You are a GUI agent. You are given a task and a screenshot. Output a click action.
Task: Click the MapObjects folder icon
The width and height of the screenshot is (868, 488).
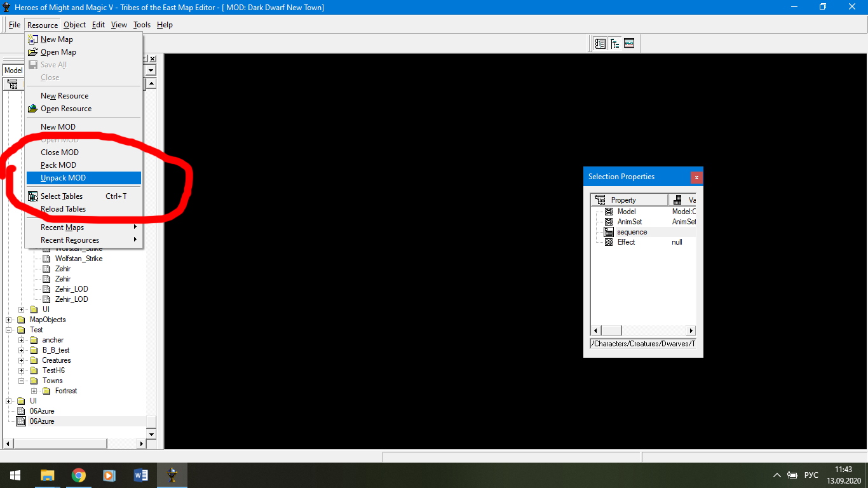(22, 320)
